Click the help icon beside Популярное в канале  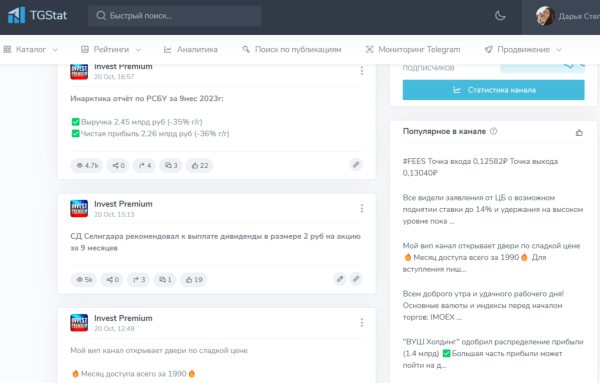(x=494, y=131)
